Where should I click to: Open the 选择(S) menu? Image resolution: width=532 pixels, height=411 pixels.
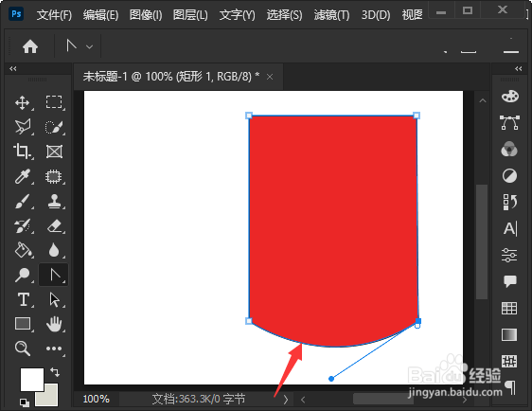284,15
